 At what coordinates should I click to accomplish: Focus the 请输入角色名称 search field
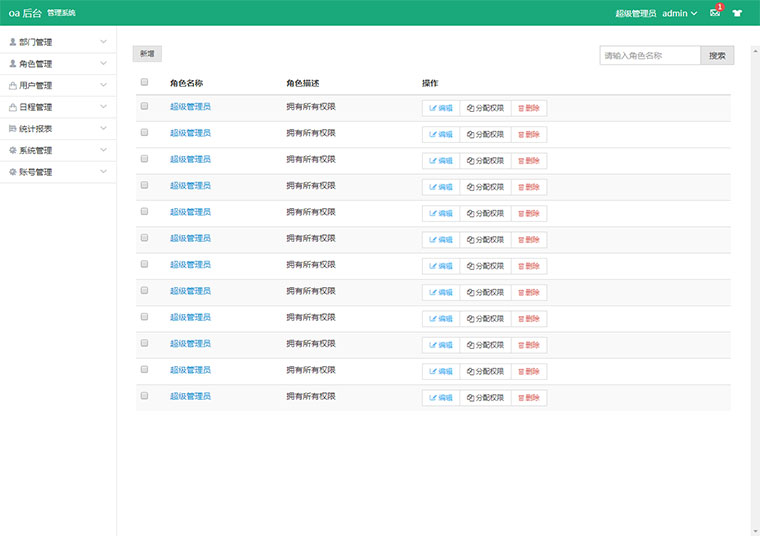point(650,56)
